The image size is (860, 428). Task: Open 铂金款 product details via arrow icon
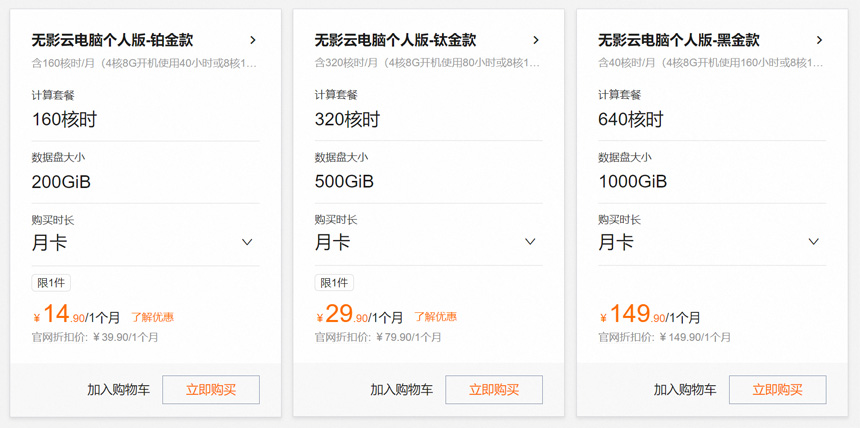253,40
